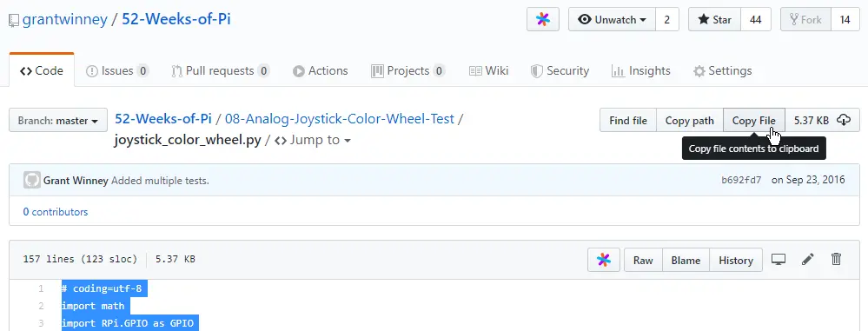Image resolution: width=868 pixels, height=331 pixels.
Task: Click the trash icon to delete the file
Action: pos(837,259)
